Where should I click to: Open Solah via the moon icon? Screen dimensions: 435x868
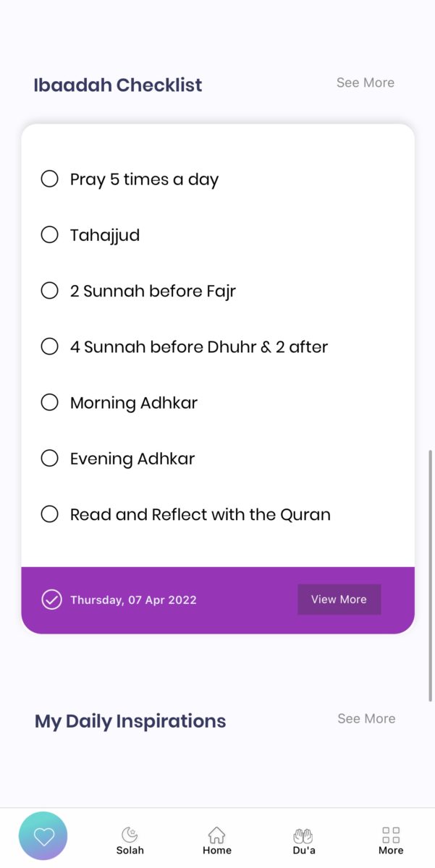coord(130,835)
